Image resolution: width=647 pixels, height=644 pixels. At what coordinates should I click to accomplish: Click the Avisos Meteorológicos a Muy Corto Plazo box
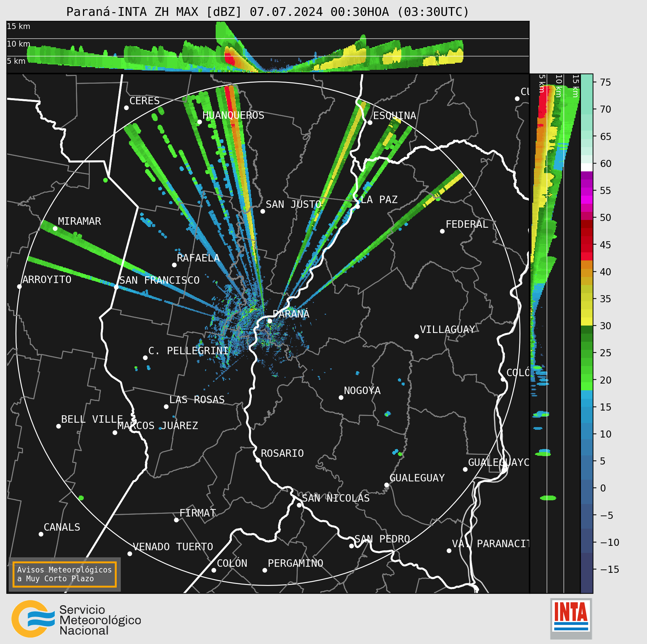(64, 574)
